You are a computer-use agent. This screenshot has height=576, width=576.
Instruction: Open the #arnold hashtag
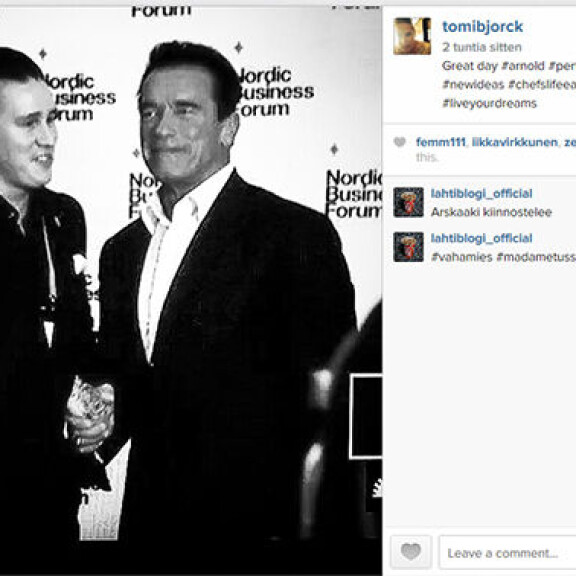point(523,66)
